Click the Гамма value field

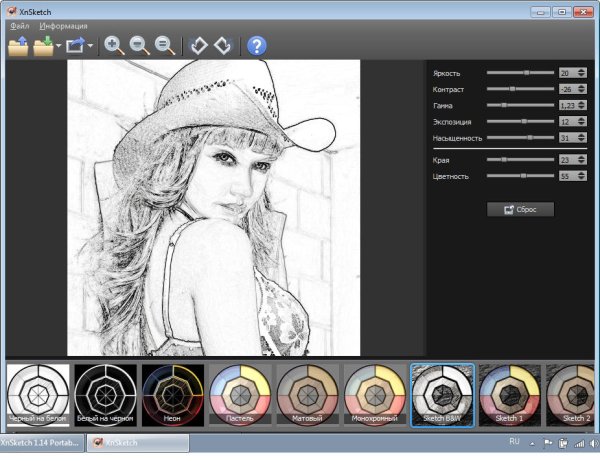(567, 105)
